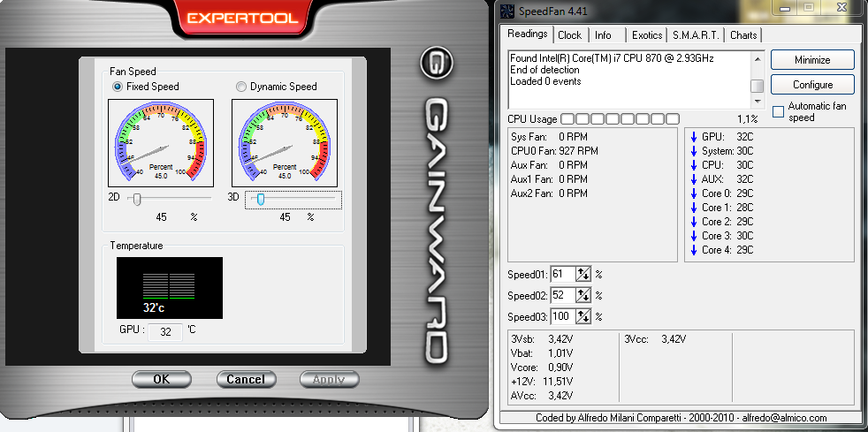Viewport: 868px width, 432px height.
Task: Click 'Loaded 0 events' log line
Action: coord(545,81)
